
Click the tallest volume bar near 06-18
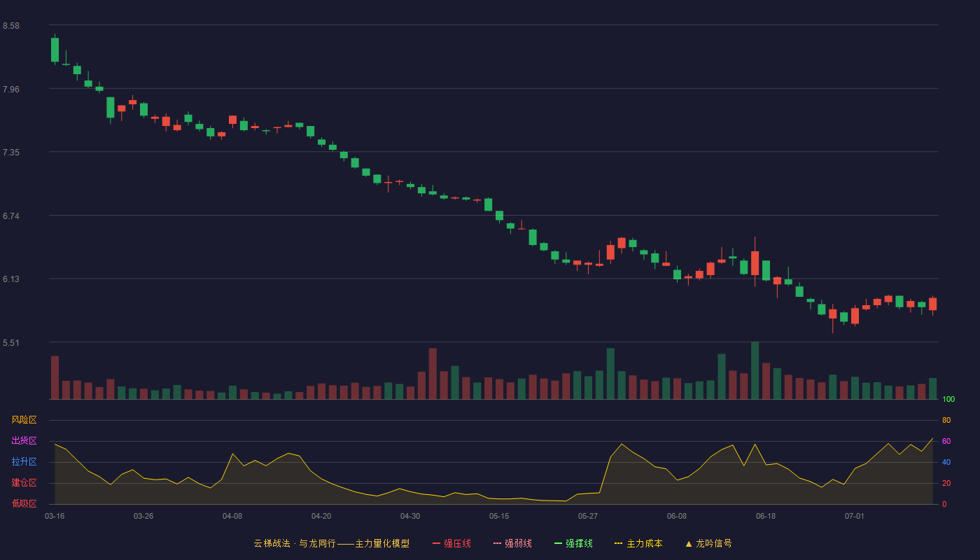tap(755, 370)
